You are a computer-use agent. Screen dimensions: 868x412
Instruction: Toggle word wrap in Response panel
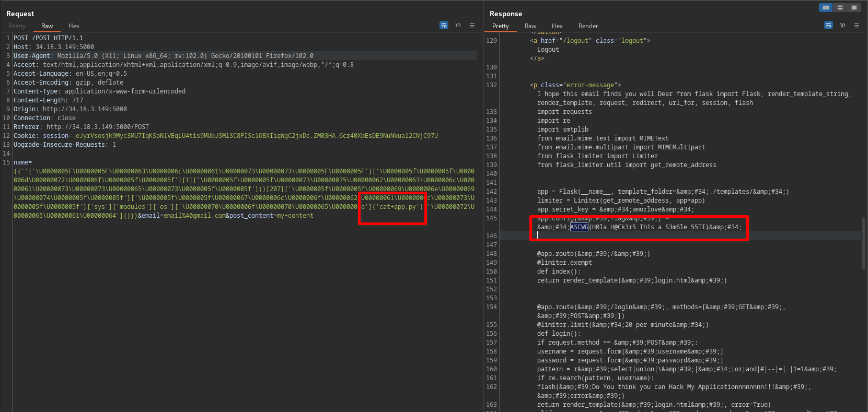[x=828, y=25]
